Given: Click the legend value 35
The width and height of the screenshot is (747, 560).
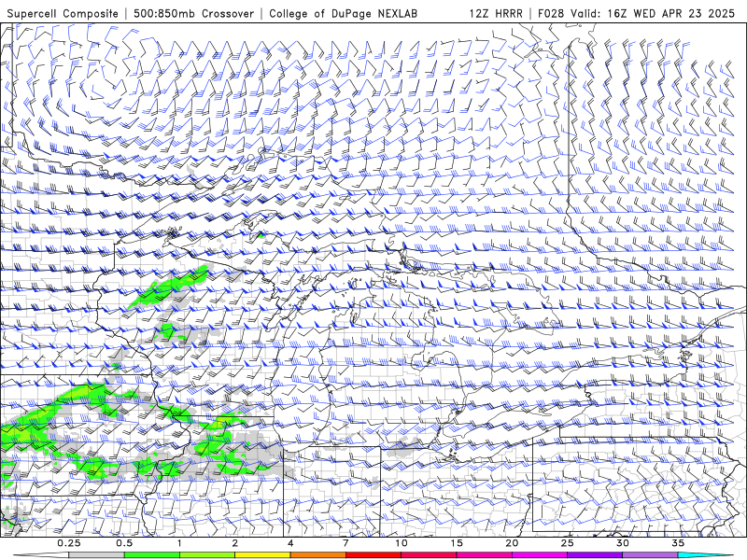Looking at the screenshot, I should coord(678,543).
